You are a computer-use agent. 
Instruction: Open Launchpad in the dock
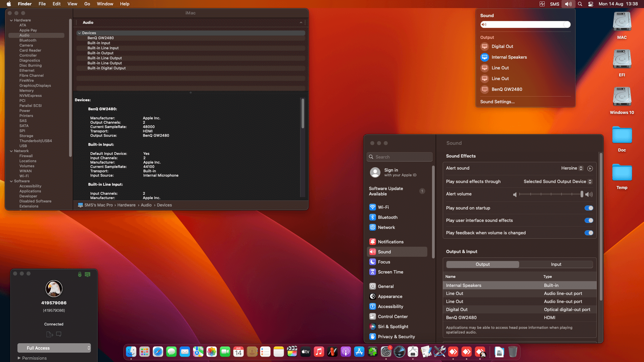145,352
